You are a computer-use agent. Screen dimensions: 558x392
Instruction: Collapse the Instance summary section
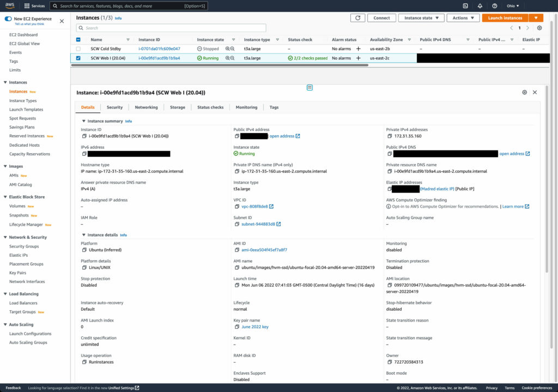[x=83, y=121]
